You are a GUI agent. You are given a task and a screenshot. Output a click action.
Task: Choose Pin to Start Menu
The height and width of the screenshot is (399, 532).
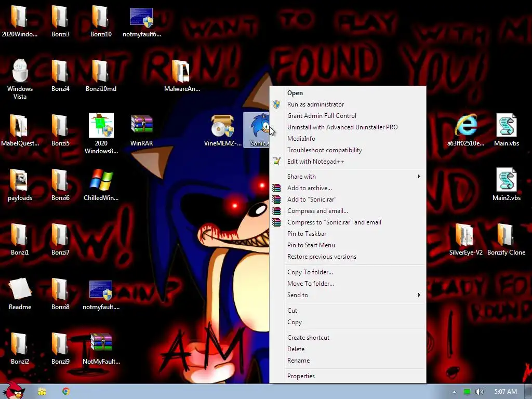pos(348,245)
